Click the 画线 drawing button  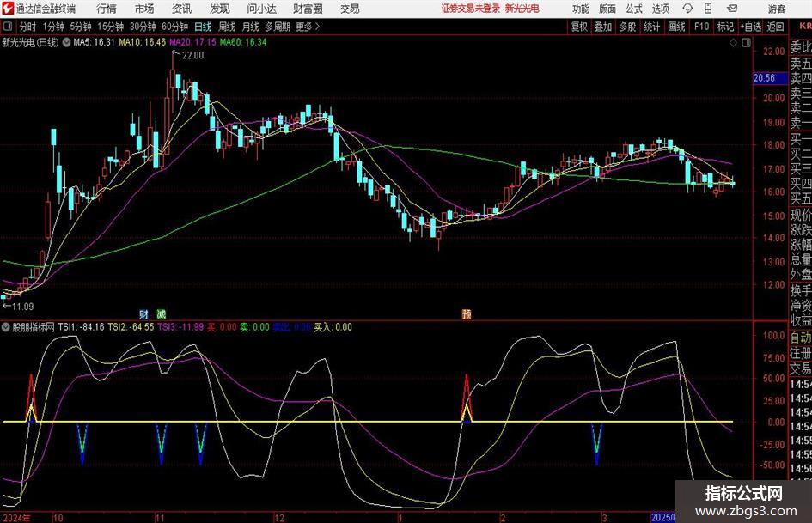coord(676,27)
